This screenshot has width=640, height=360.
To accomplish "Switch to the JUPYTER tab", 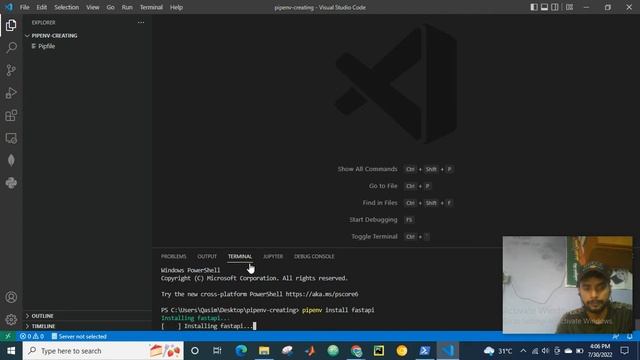I will coord(273,256).
